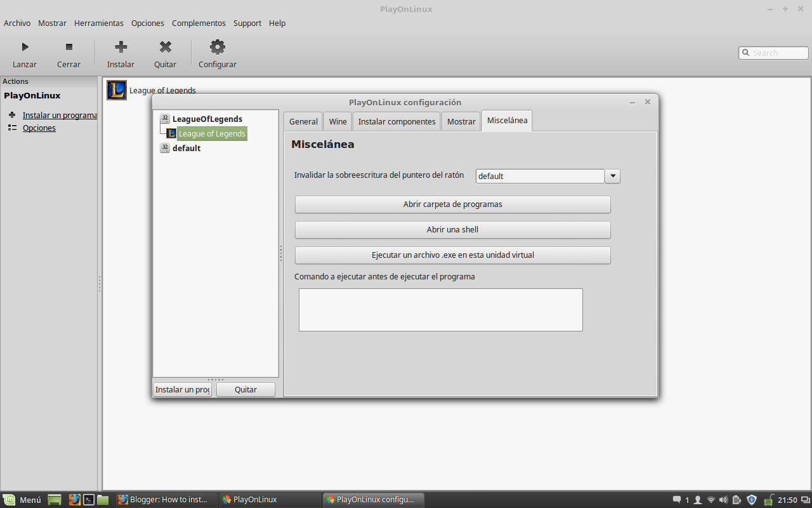Click the magnifier icon in the search box
The image size is (812, 508).
[745, 53]
